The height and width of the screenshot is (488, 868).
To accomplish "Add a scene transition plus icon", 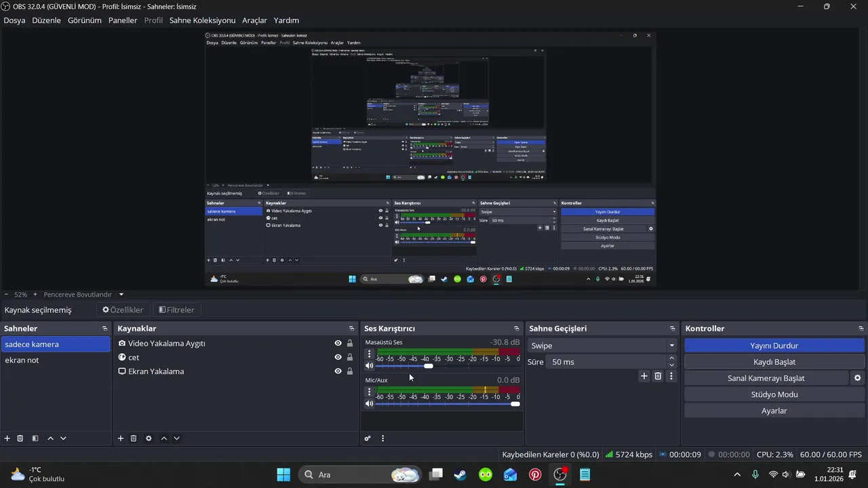I will (644, 376).
